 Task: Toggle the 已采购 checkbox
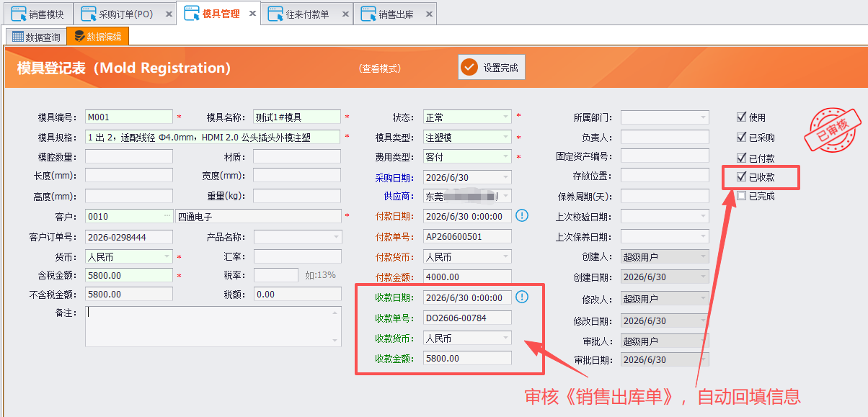point(741,137)
